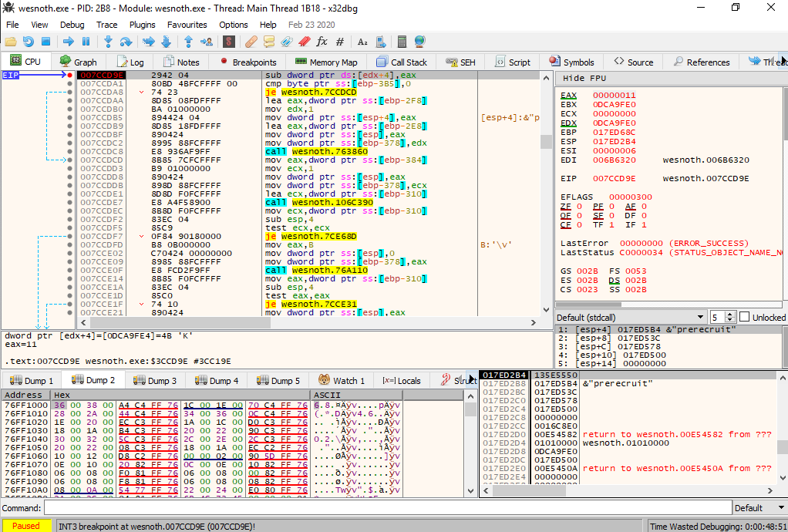Screen dimensions: 788x532
Task: Toggle the SF flag value
Action: [611, 216]
